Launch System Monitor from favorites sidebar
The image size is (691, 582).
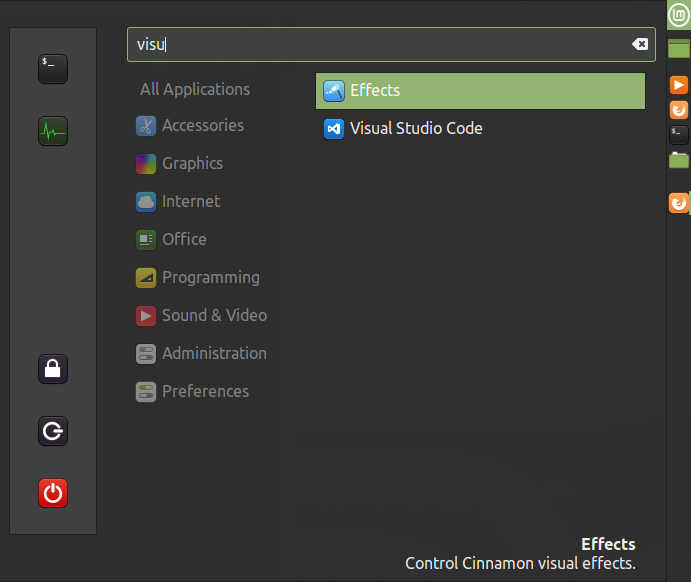point(53,131)
